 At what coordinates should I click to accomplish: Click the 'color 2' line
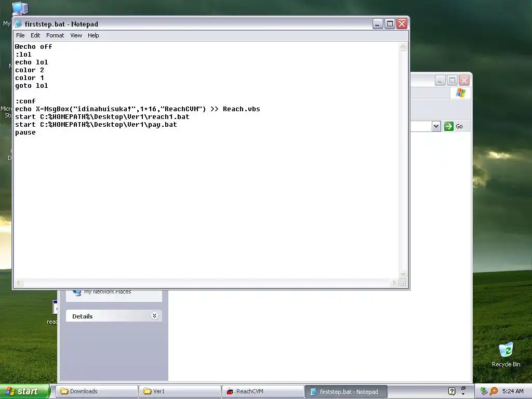point(30,70)
